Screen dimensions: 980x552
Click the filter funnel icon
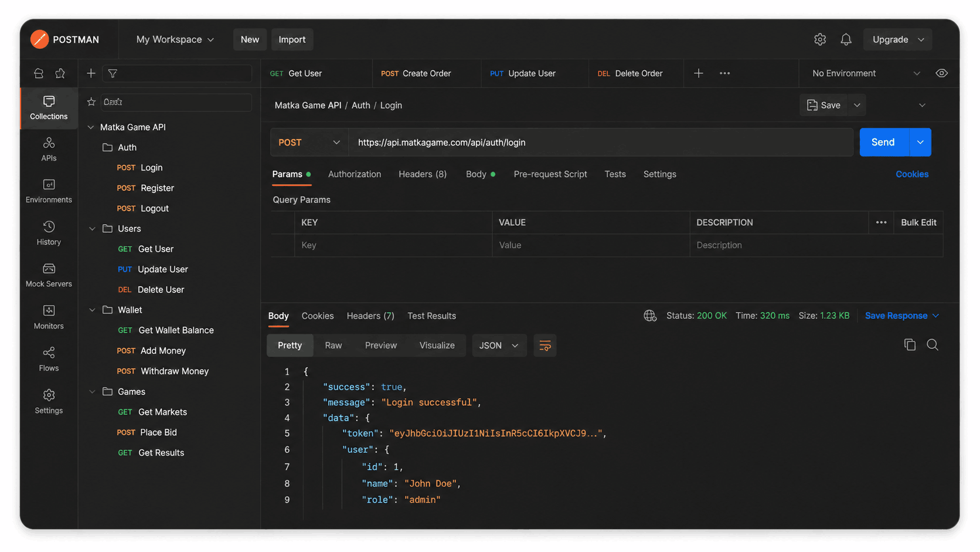pyautogui.click(x=113, y=73)
